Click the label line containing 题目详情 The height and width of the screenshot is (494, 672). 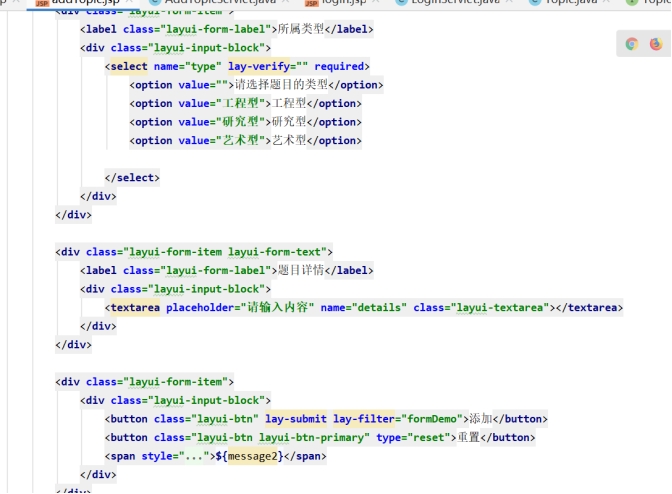pos(227,270)
